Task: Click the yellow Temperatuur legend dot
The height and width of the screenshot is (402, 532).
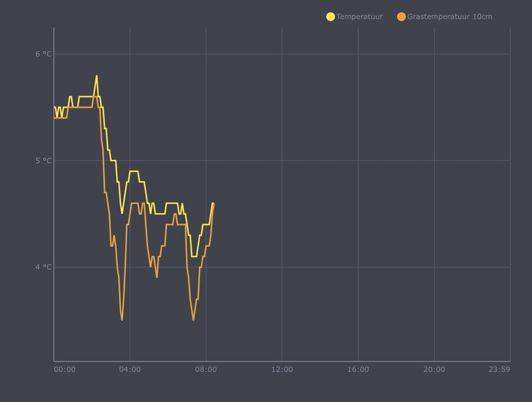Action: click(x=330, y=17)
